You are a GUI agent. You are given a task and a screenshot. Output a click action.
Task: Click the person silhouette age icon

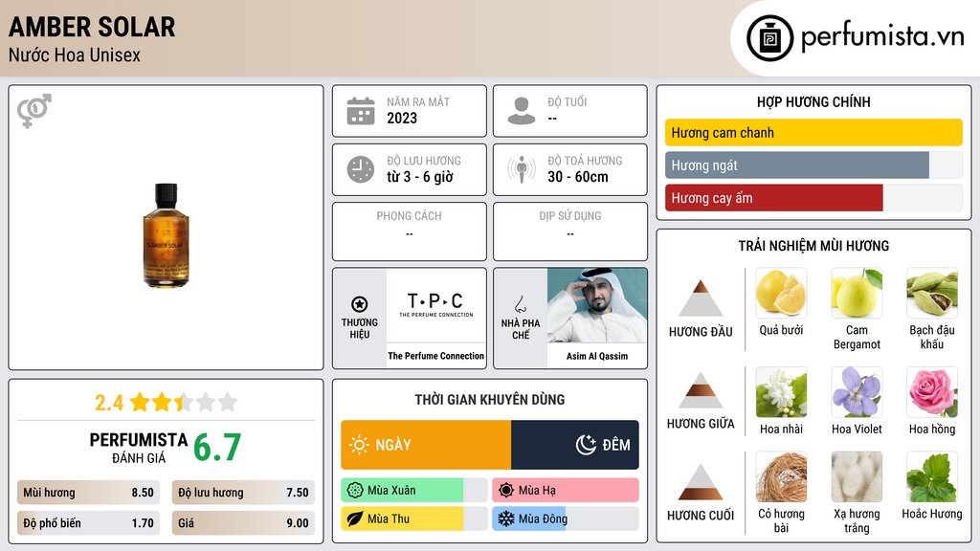[522, 111]
